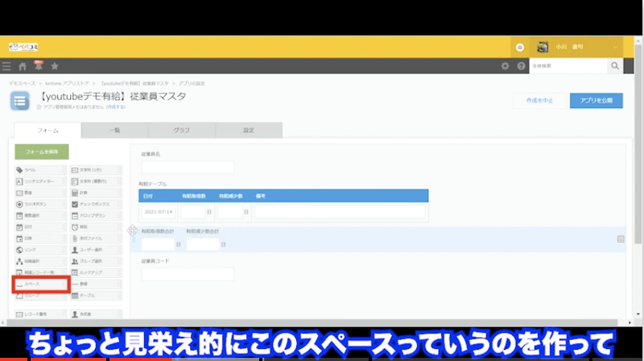Open the グラフ tab
The width and height of the screenshot is (644, 361).
[x=181, y=130]
